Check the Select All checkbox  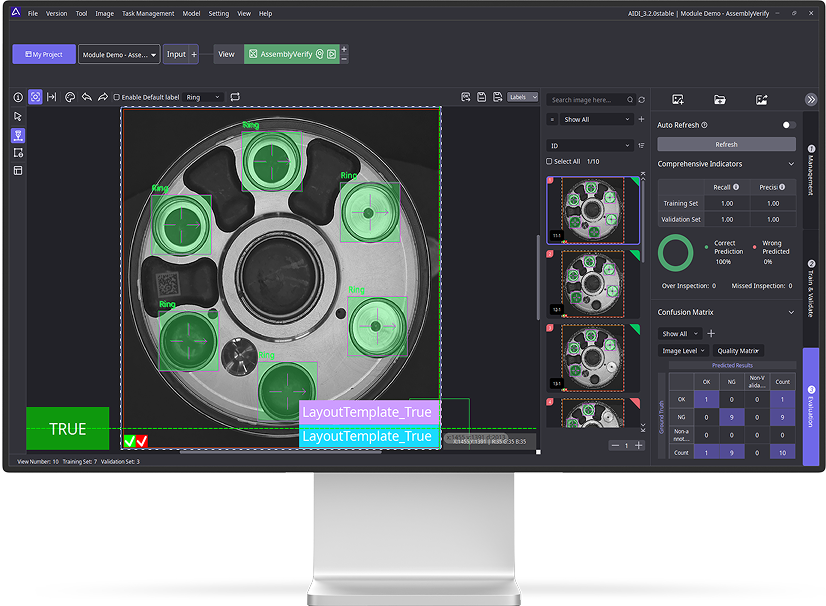549,161
